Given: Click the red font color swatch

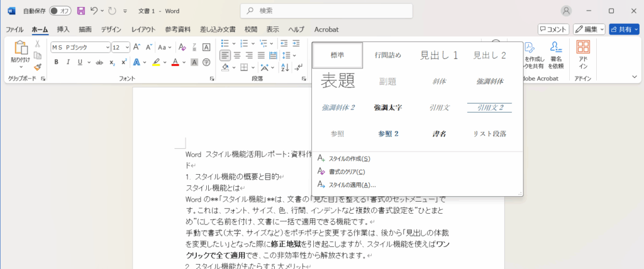Looking at the screenshot, I should pyautogui.click(x=175, y=62).
